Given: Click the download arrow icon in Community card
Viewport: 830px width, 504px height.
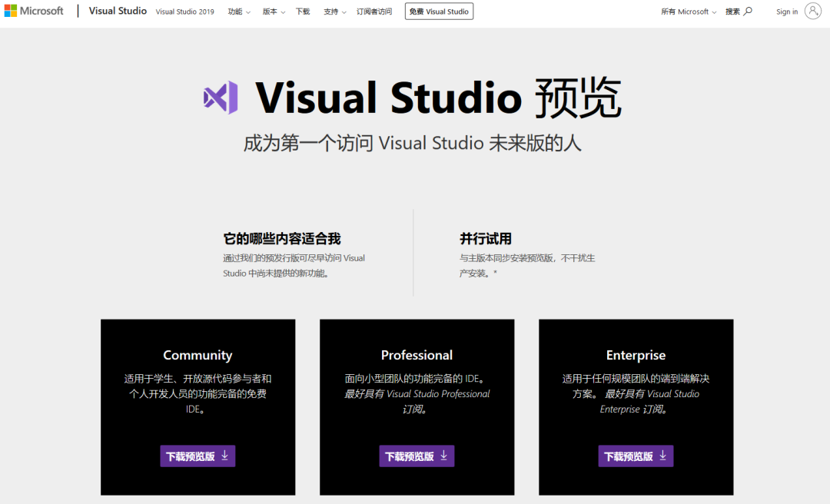Looking at the screenshot, I should [223, 455].
